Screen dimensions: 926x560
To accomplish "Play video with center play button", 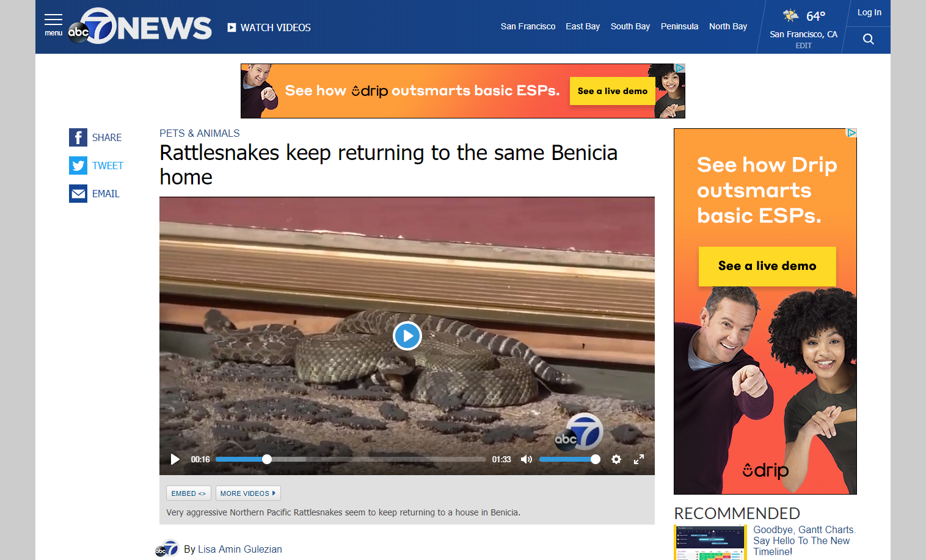I will pos(407,336).
